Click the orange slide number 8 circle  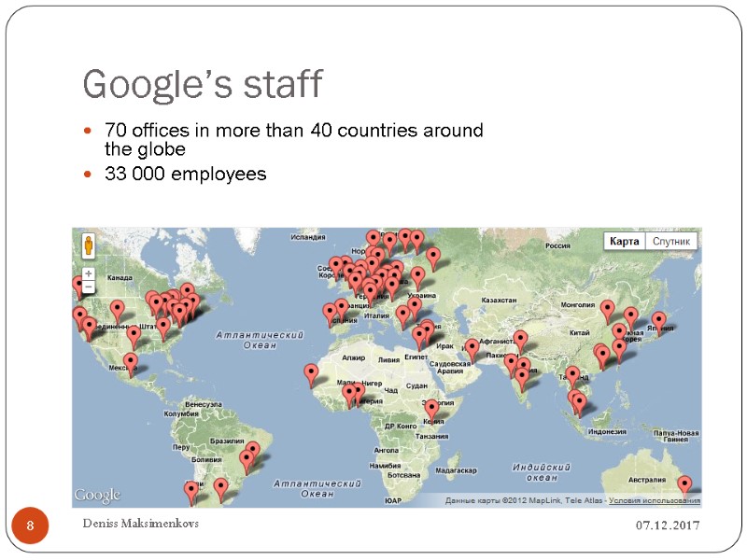pos(30,525)
